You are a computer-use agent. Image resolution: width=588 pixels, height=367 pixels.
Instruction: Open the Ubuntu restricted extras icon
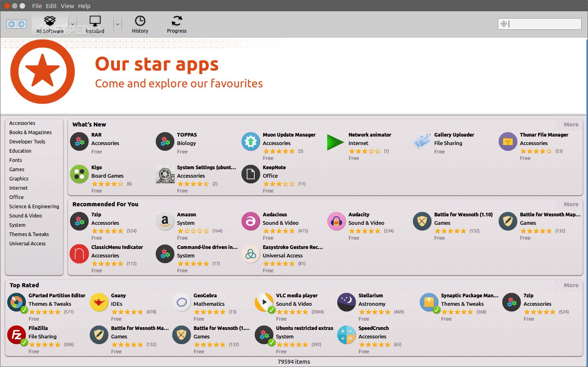point(264,335)
